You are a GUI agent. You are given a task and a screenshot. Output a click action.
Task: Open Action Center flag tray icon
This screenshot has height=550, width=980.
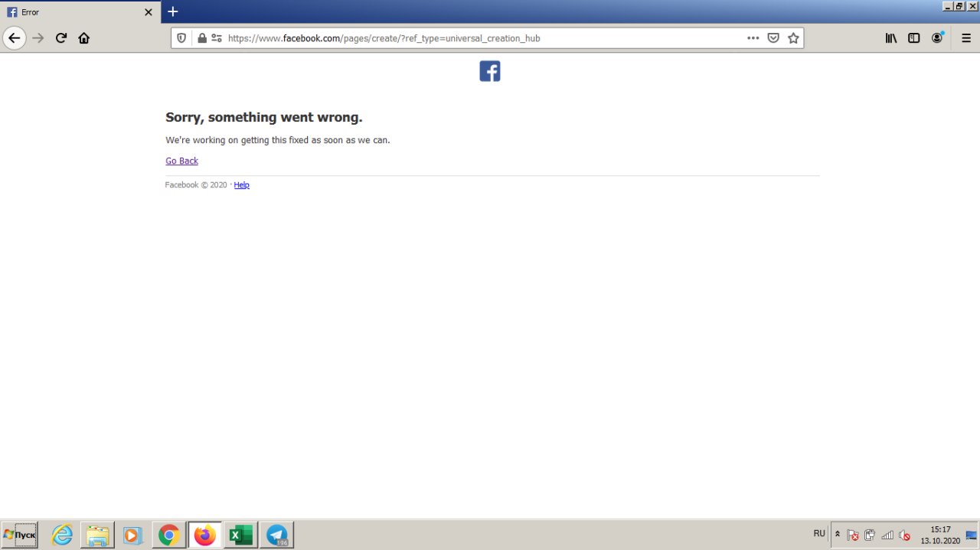pos(853,535)
